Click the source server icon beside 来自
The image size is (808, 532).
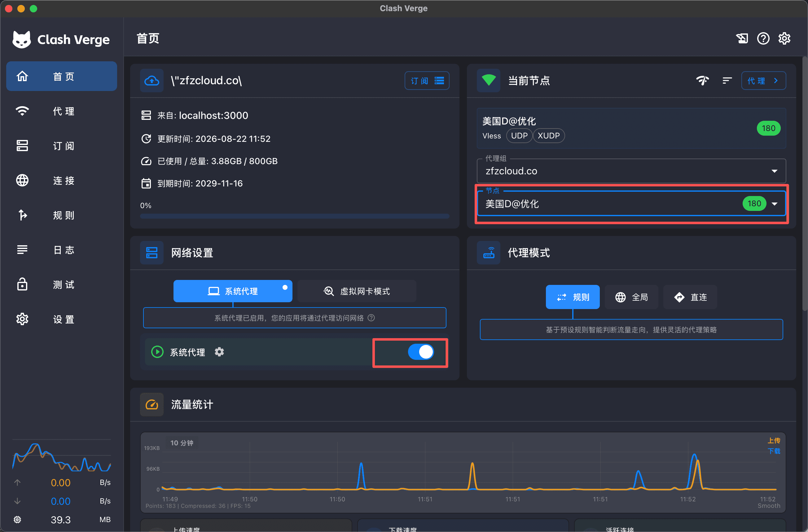point(146,116)
